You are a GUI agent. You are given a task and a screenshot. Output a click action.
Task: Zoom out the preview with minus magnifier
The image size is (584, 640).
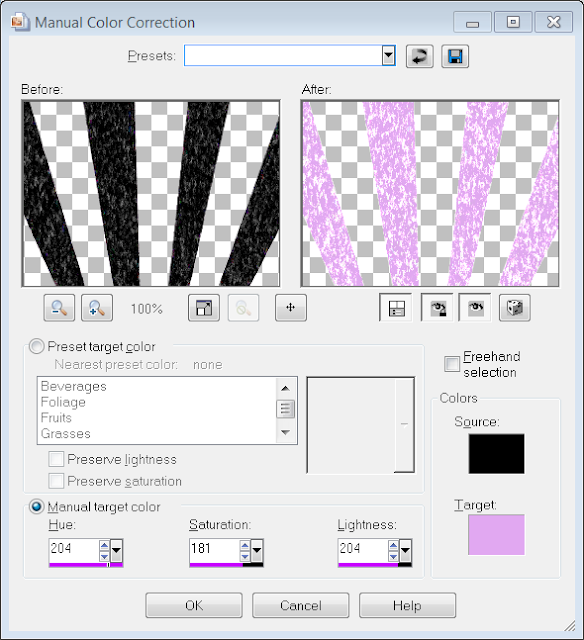pyautogui.click(x=59, y=308)
